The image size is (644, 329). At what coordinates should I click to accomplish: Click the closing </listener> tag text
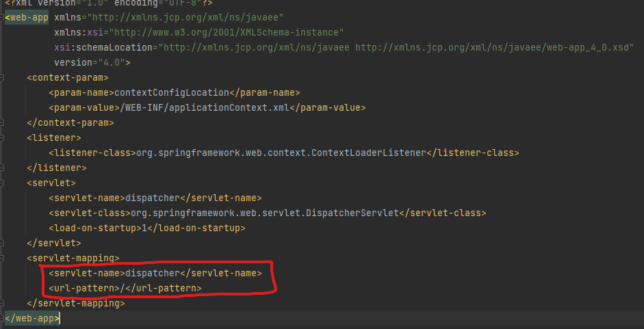click(57, 168)
